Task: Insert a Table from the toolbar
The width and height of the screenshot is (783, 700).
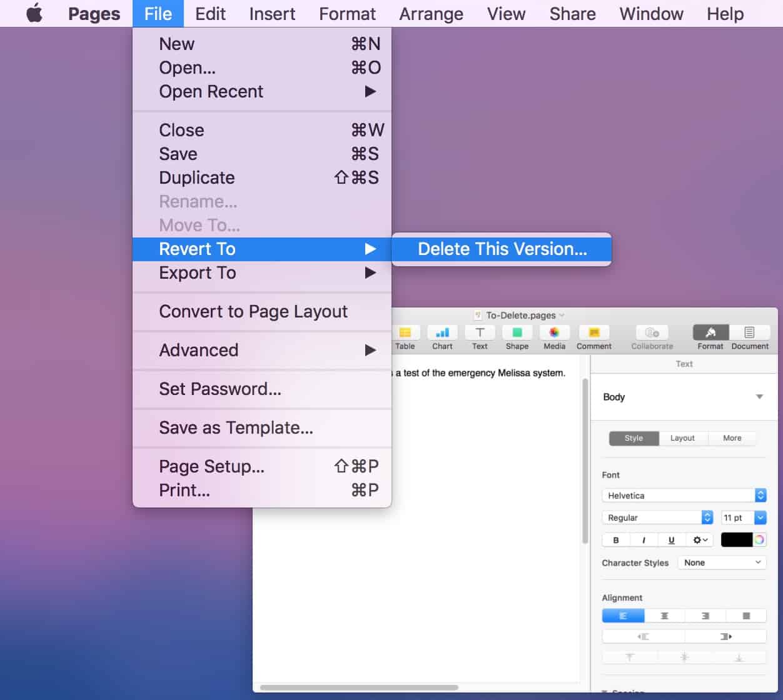Action: click(405, 337)
